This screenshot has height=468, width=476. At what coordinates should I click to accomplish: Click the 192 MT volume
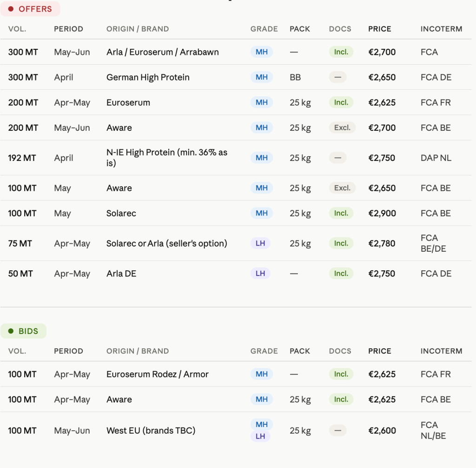click(x=22, y=158)
